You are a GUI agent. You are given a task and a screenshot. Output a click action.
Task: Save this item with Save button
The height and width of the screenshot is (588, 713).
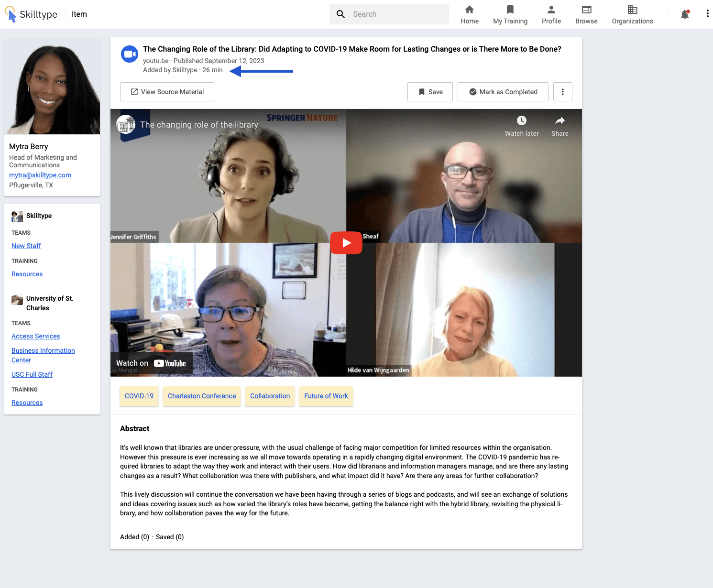click(x=430, y=92)
